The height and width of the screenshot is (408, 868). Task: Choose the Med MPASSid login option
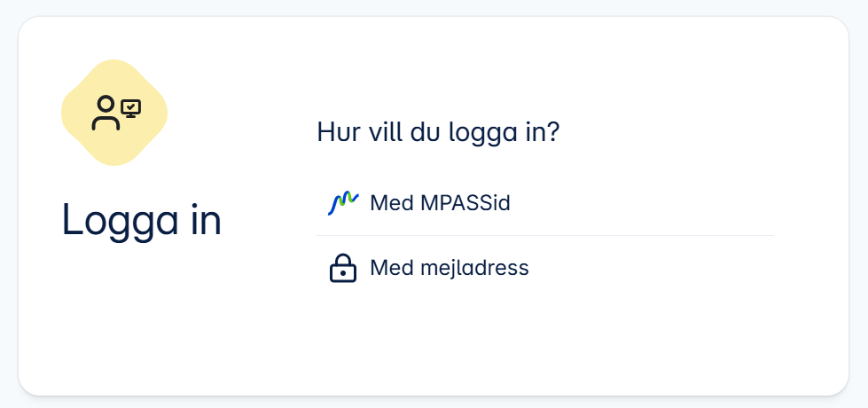click(x=545, y=203)
